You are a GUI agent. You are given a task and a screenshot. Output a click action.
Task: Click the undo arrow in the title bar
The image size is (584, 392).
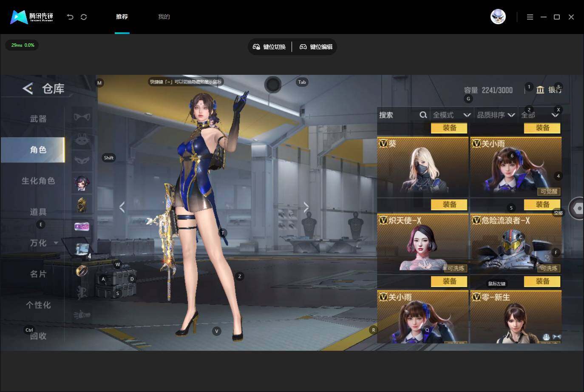(70, 17)
